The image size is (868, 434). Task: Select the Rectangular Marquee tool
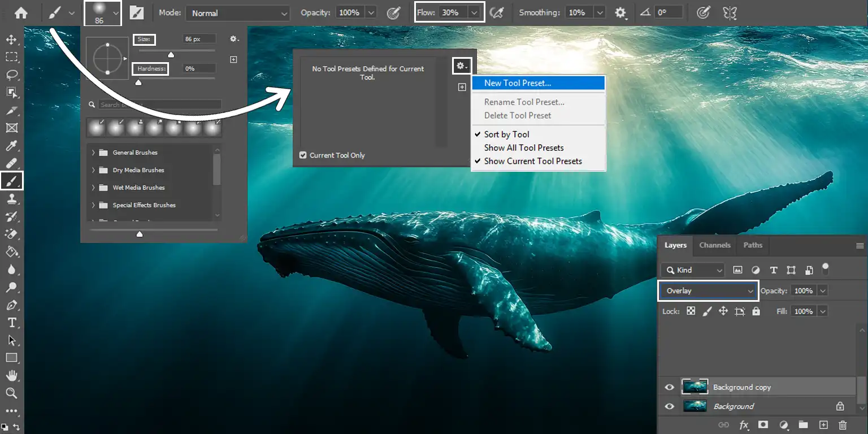(11, 57)
